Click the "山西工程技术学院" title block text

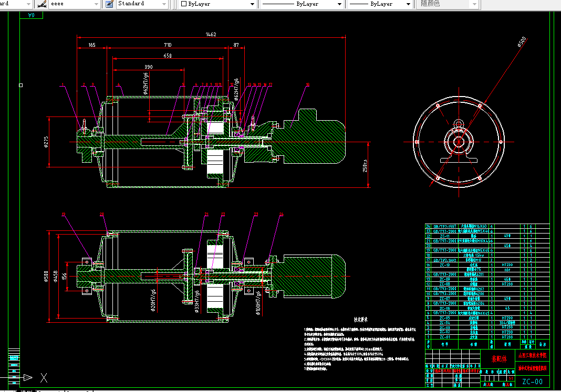(x=533, y=355)
